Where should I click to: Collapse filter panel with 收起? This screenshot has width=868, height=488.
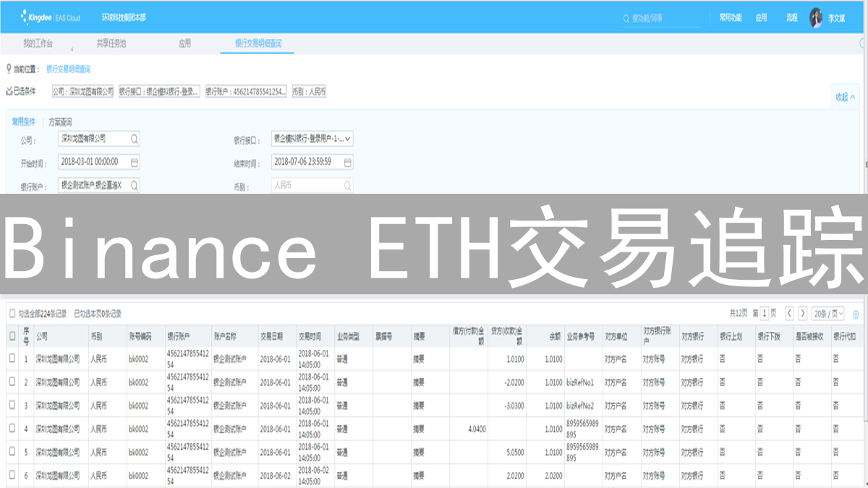(x=846, y=97)
